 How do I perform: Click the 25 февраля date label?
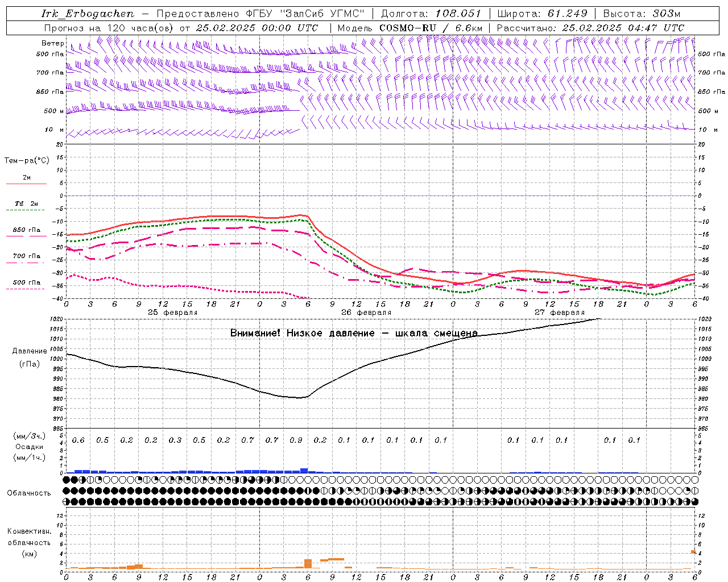[x=173, y=313]
